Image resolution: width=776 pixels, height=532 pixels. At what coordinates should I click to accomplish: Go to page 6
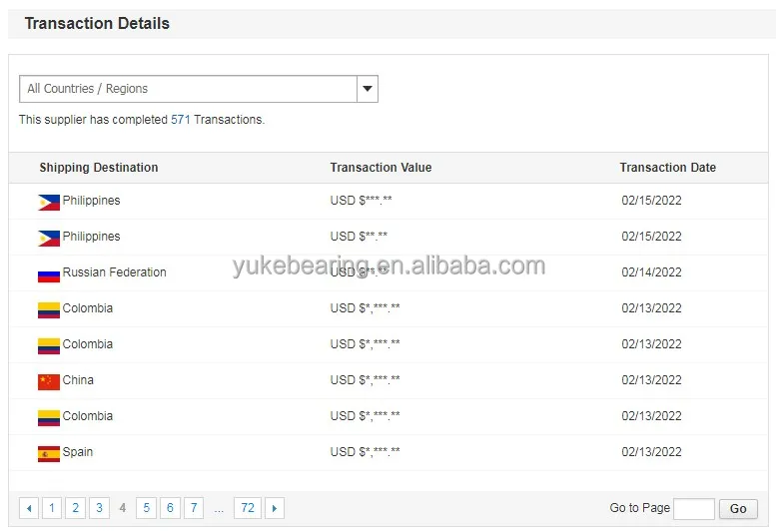pyautogui.click(x=170, y=509)
